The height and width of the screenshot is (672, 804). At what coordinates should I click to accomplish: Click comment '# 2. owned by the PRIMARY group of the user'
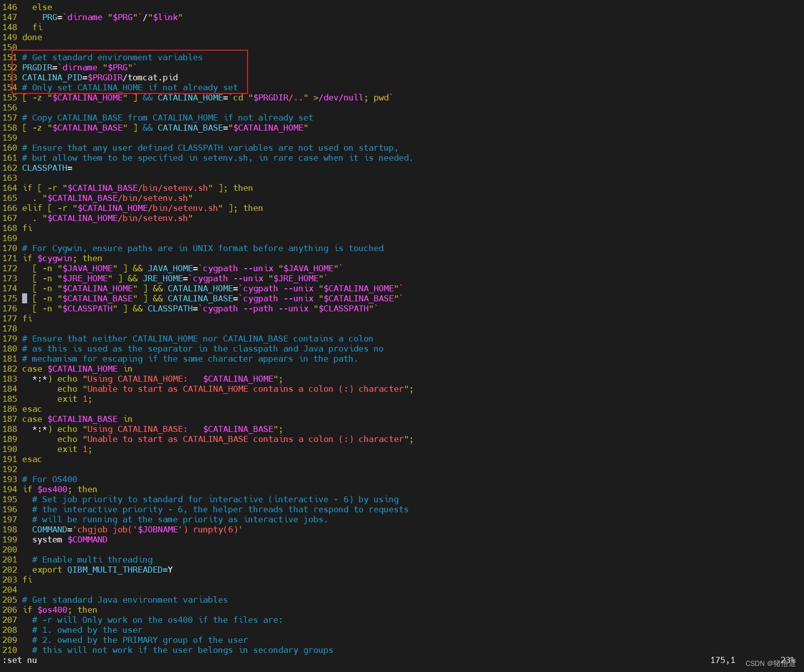pyautogui.click(x=140, y=640)
